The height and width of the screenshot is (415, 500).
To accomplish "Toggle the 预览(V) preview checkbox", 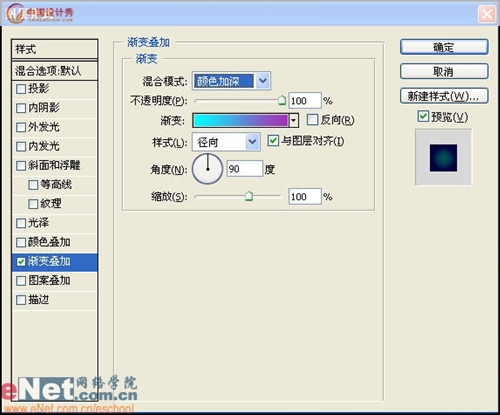I will point(423,116).
